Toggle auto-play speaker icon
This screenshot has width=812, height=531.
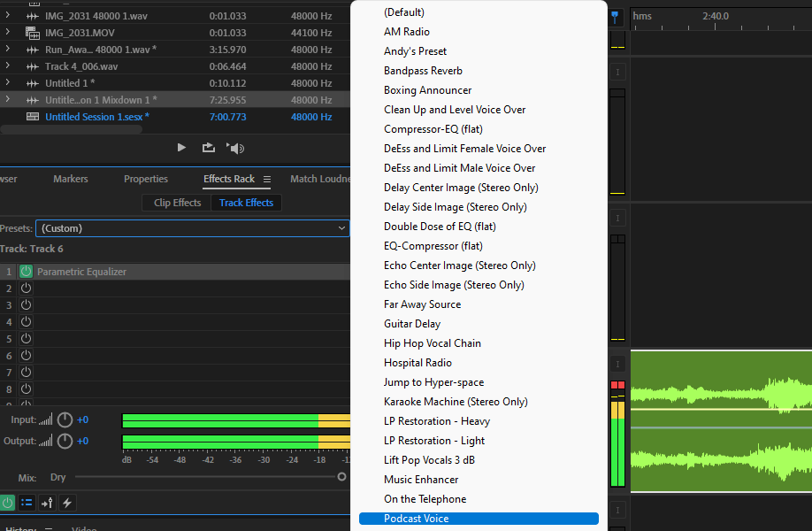click(235, 149)
